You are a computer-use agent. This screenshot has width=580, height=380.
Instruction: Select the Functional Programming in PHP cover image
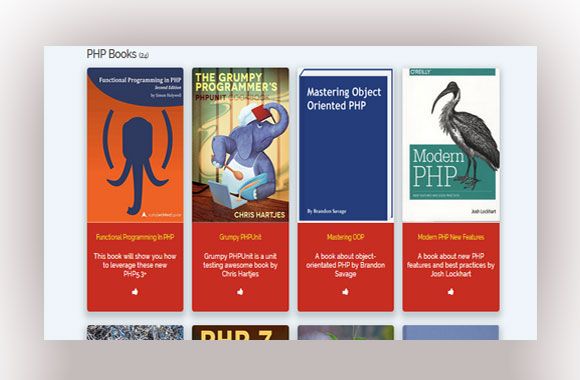135,145
